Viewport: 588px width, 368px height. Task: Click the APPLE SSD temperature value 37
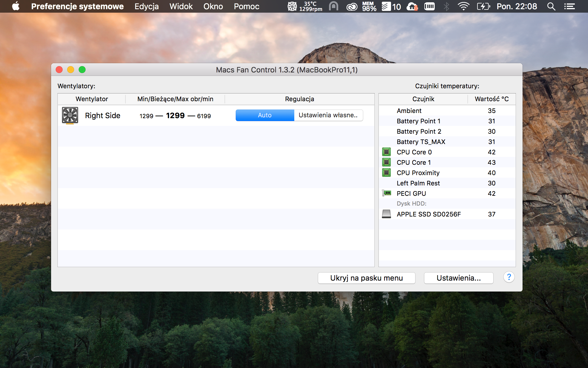(x=492, y=214)
